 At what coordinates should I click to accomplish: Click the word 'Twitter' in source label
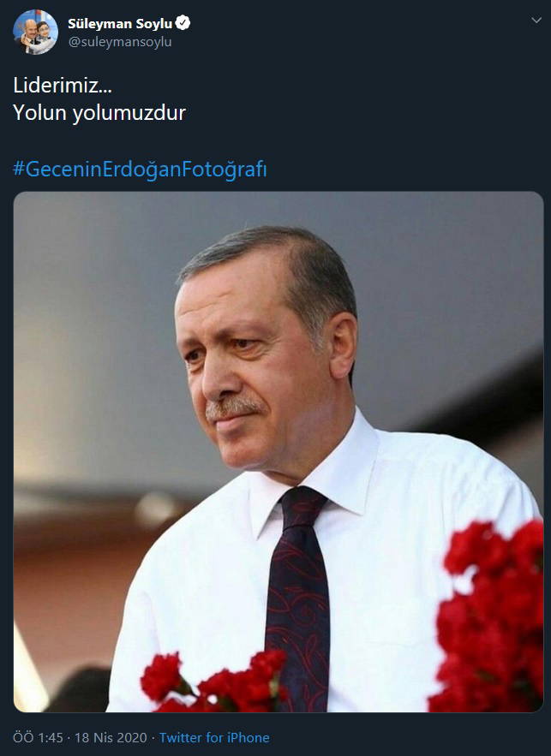click(x=181, y=738)
